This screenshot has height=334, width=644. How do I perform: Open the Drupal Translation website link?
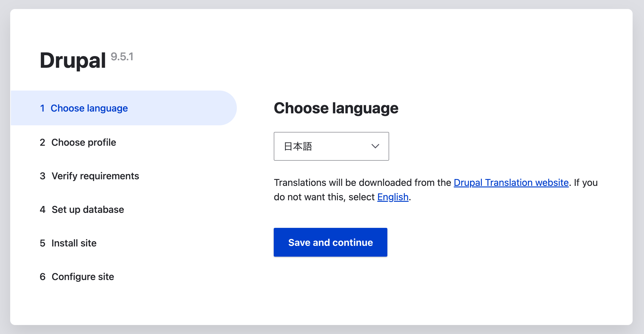(511, 183)
